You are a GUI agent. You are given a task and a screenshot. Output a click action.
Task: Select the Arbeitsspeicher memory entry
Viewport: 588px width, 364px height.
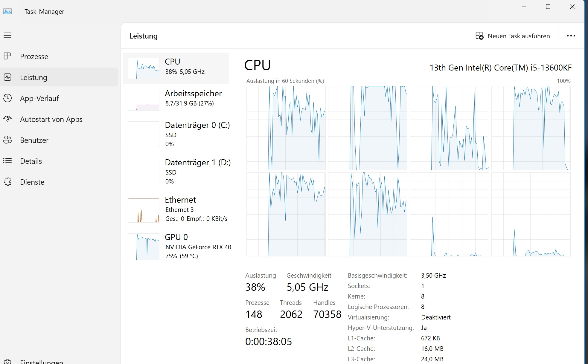176,100
